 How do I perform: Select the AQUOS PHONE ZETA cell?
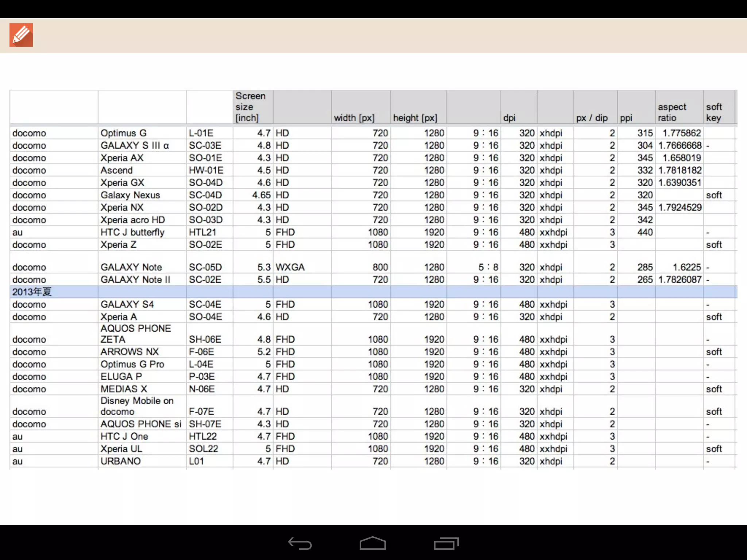[x=135, y=334]
